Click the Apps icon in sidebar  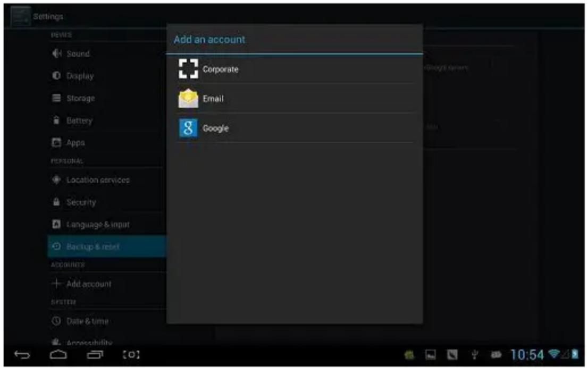56,142
